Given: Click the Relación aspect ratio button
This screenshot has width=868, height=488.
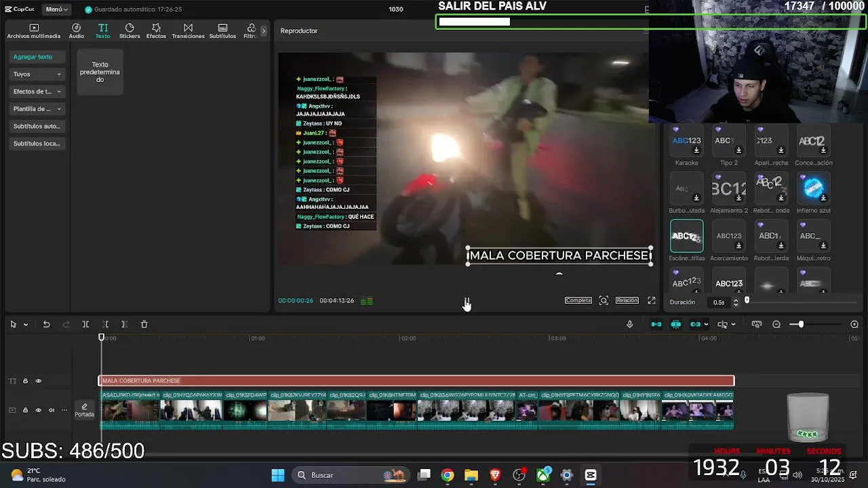Looking at the screenshot, I should (627, 300).
